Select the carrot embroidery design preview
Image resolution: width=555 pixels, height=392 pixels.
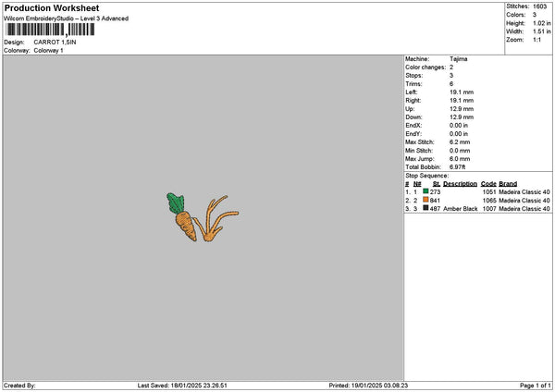coord(203,217)
